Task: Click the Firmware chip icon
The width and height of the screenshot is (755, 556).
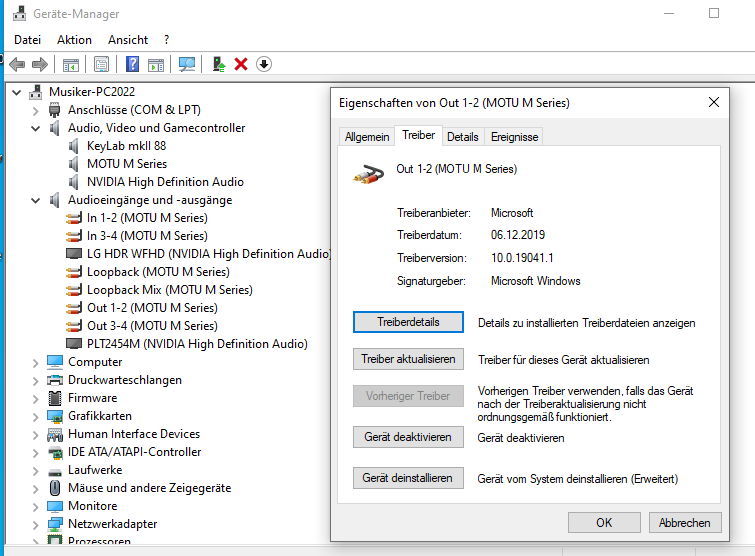Action: 55,398
